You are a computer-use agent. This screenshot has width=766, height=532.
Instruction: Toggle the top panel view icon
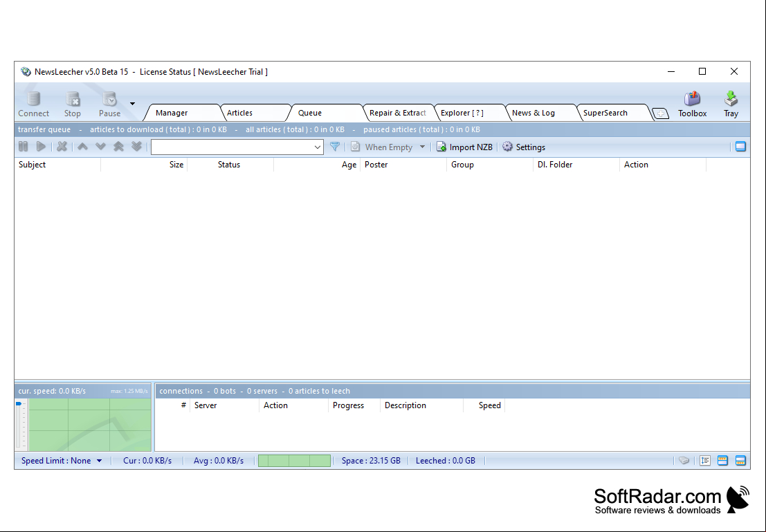click(x=722, y=461)
